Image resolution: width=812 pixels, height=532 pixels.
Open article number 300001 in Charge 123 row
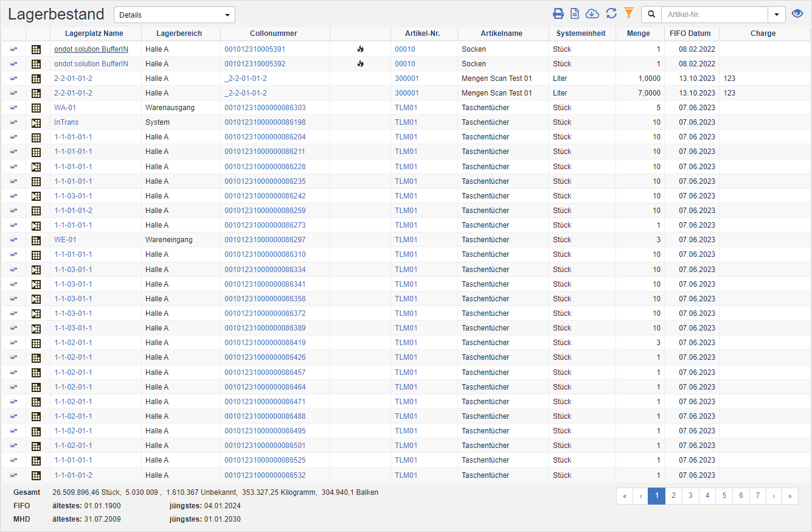406,79
